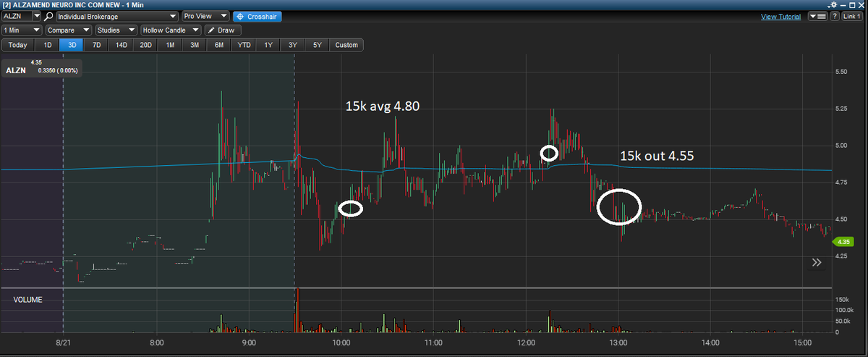Open the ALZN symbol dropdown arrow
The width and height of the screenshot is (868, 357).
point(36,16)
